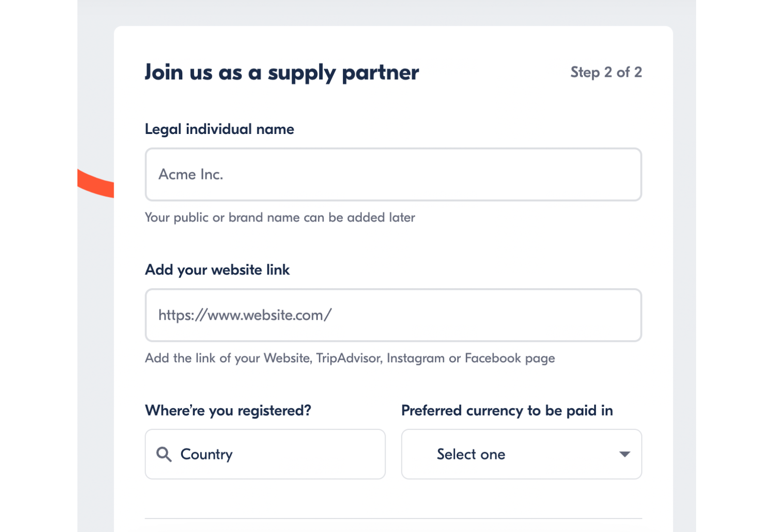Click the brand name helper text
The width and height of the screenshot is (774, 532).
click(279, 218)
